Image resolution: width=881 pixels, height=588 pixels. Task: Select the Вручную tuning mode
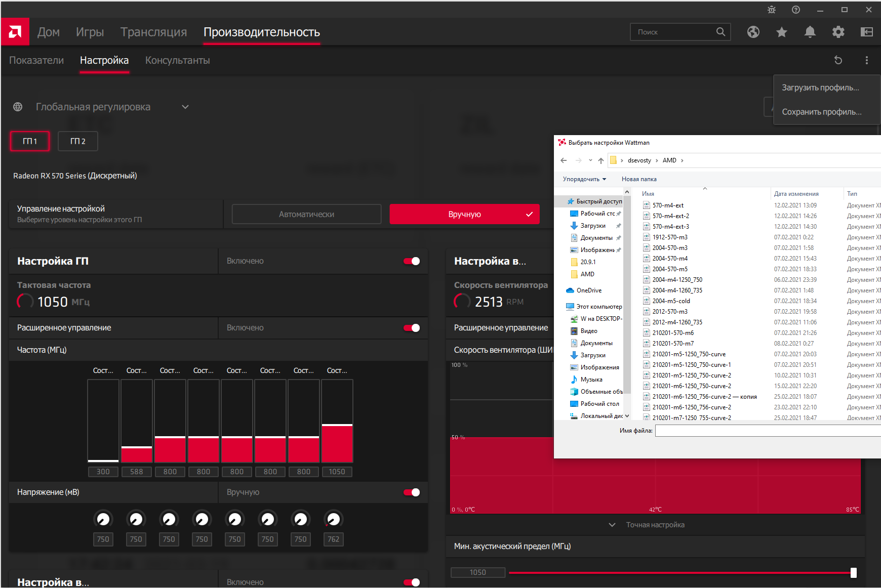(x=464, y=214)
